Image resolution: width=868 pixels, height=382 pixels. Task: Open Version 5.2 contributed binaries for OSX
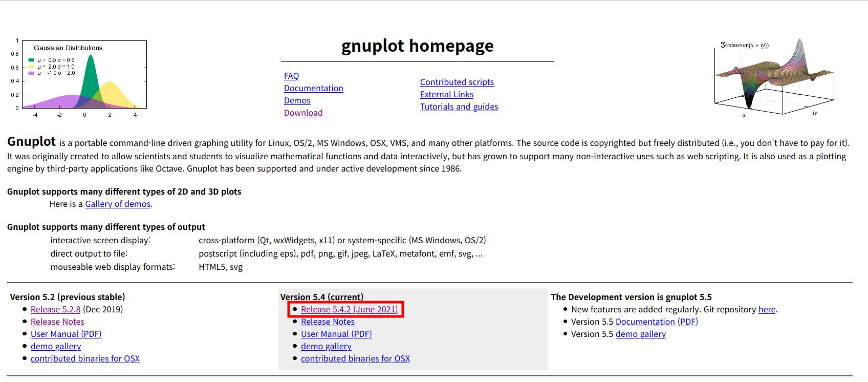tap(85, 358)
